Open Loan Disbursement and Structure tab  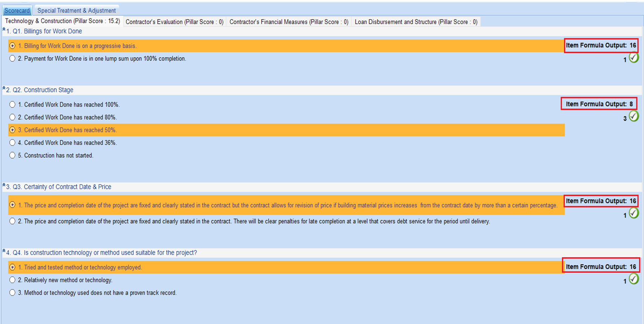click(416, 22)
